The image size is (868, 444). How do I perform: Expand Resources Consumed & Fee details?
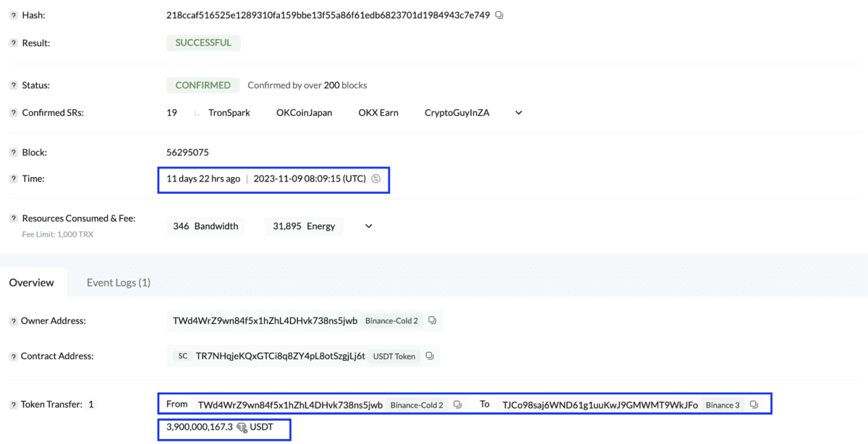pyautogui.click(x=368, y=226)
